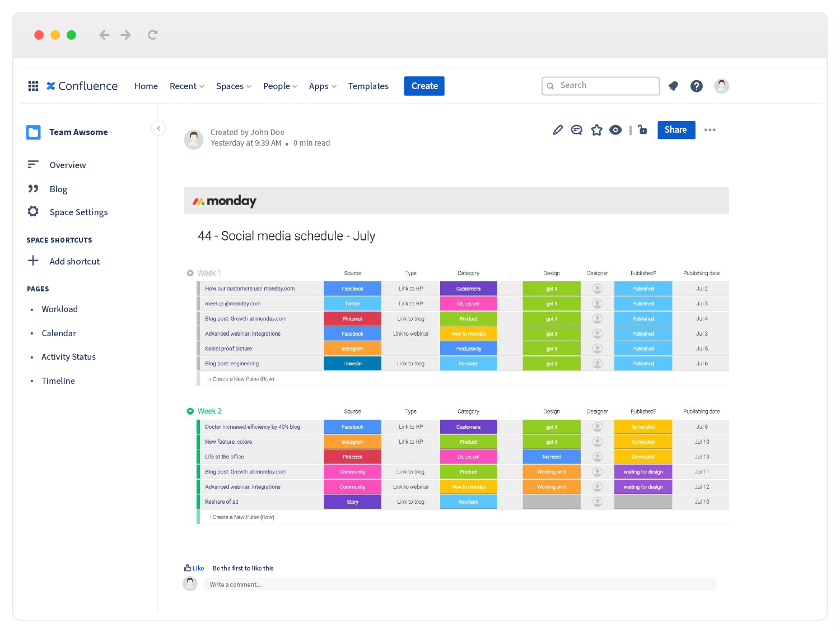The width and height of the screenshot is (840, 631).
Task: Click designer avatar in Reshare of ad row
Action: tap(598, 502)
